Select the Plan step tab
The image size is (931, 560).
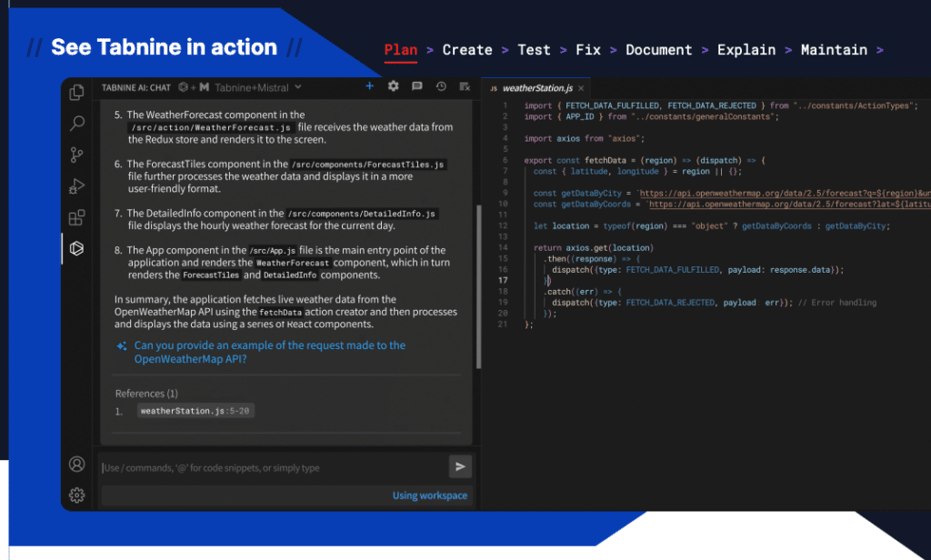[401, 50]
